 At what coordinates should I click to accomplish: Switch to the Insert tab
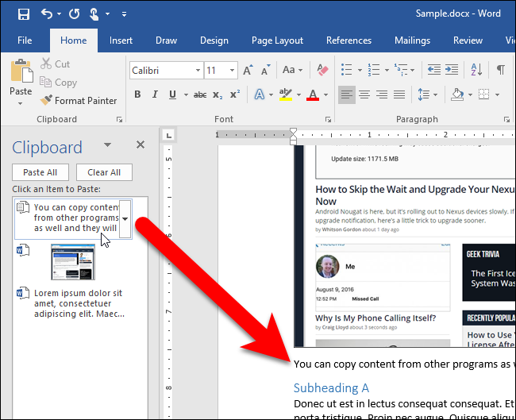[121, 40]
